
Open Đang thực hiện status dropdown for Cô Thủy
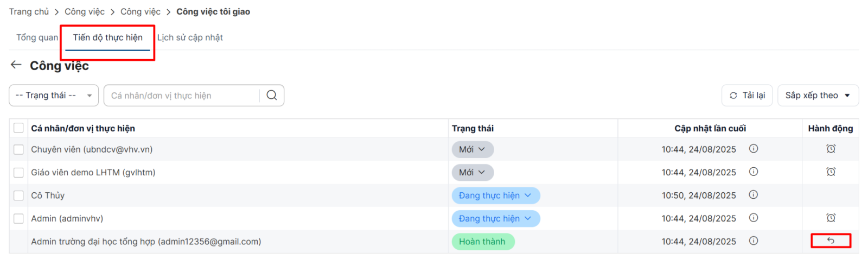495,195
